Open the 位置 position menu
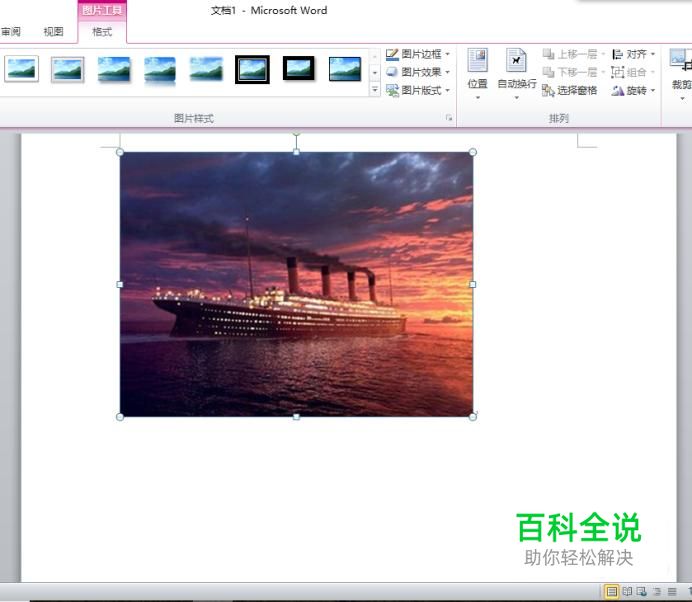The image size is (692, 602). 478,74
